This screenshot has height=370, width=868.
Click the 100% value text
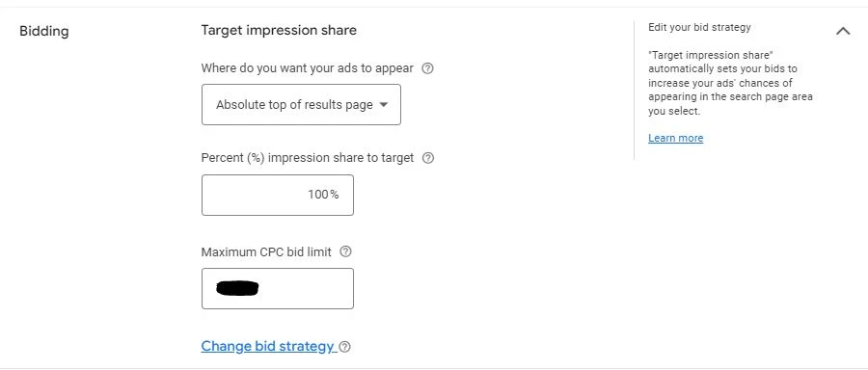click(x=323, y=195)
